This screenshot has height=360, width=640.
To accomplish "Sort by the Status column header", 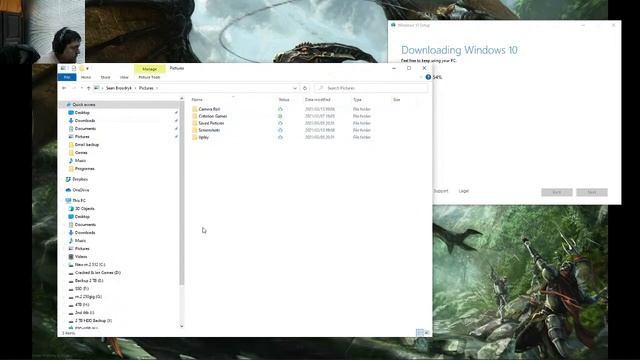I will pyautogui.click(x=284, y=100).
